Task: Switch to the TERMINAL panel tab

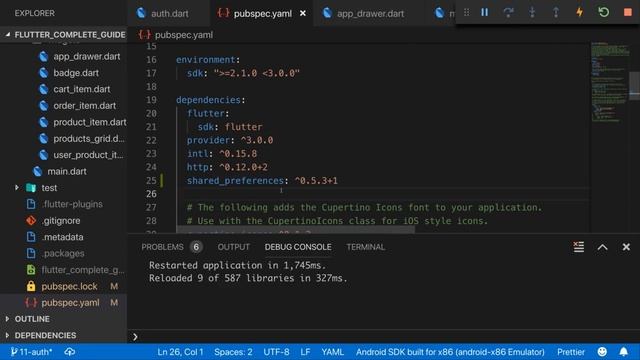Action: [x=366, y=247]
